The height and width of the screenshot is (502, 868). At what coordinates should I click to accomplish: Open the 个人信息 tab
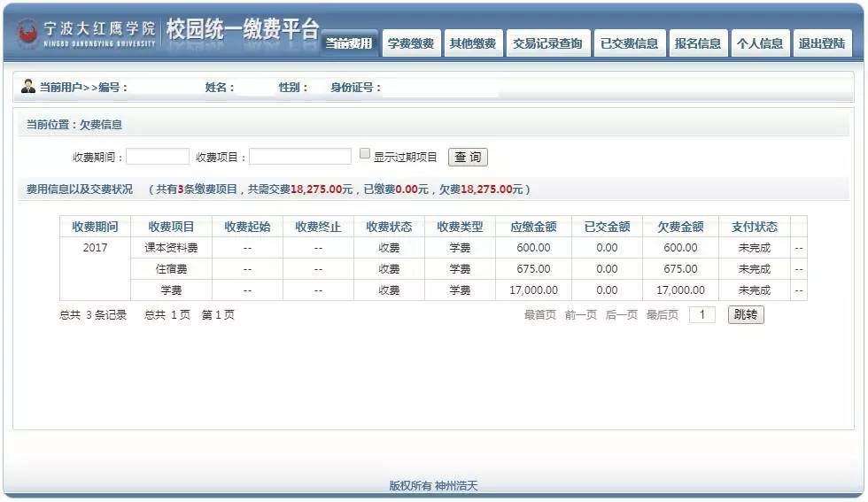pyautogui.click(x=760, y=43)
